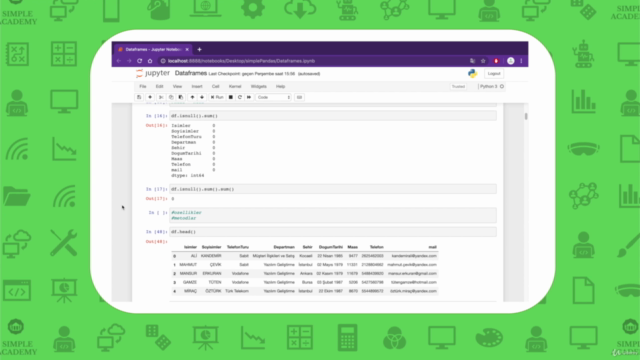The width and height of the screenshot is (640, 360).
Task: Click the Trusted notebook indicator
Action: [458, 87]
